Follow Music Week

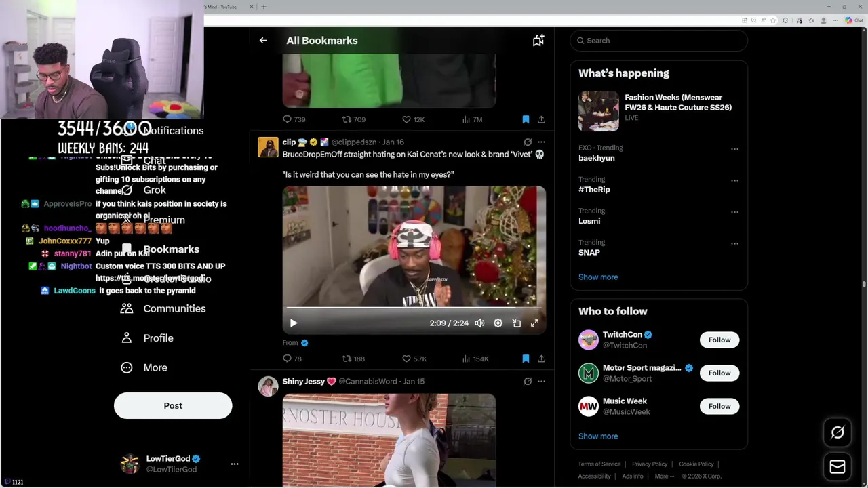719,406
